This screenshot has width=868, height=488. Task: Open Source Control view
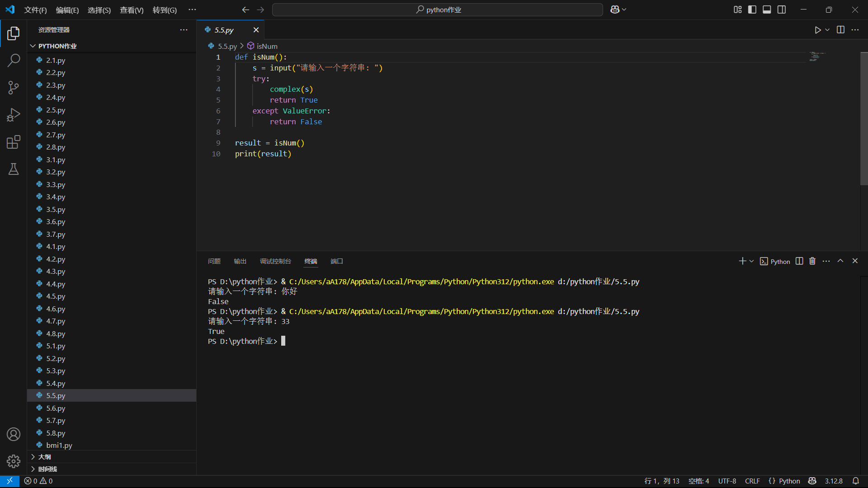pyautogui.click(x=14, y=88)
